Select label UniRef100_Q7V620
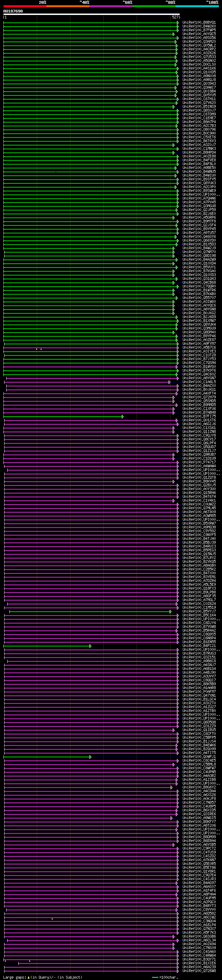The width and height of the screenshot is (222, 980). click(x=199, y=103)
